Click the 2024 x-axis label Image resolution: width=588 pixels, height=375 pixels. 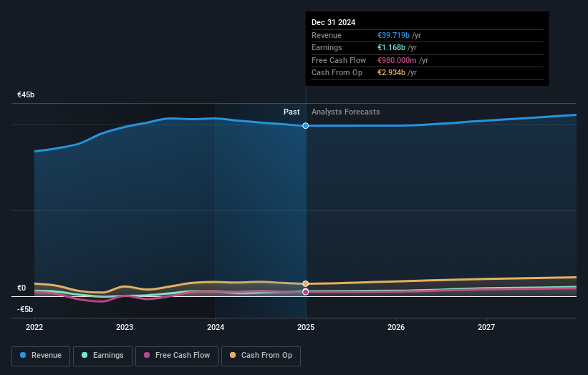point(216,328)
